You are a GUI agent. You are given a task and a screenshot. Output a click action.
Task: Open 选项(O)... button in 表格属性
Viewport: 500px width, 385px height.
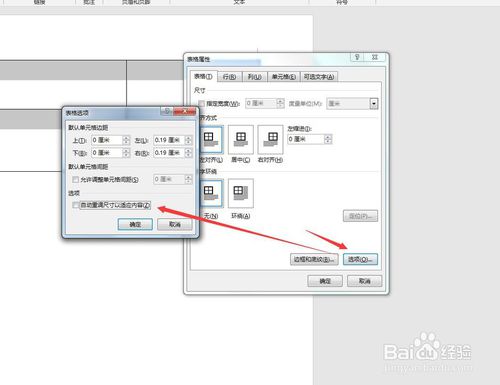pos(360,259)
